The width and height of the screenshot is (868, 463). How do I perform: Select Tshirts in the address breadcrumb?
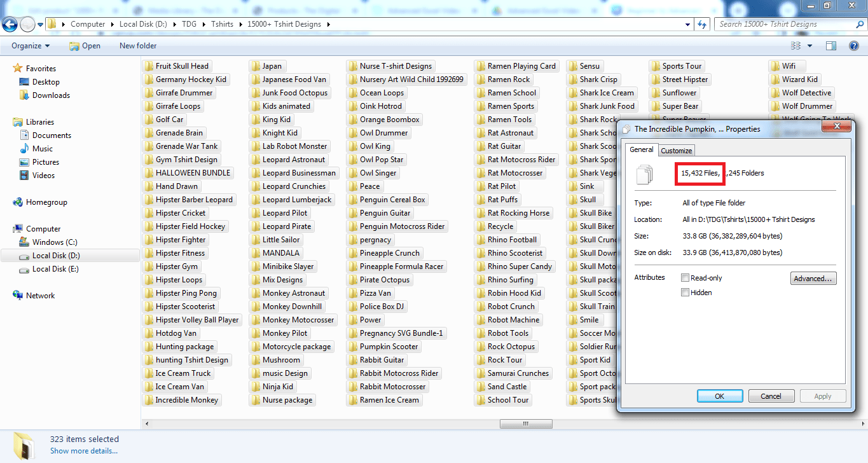223,24
